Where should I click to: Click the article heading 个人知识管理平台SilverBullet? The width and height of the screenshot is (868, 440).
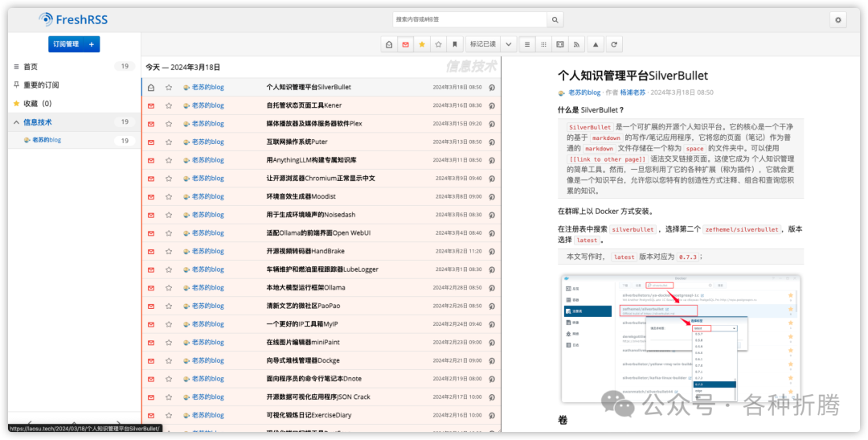click(633, 76)
